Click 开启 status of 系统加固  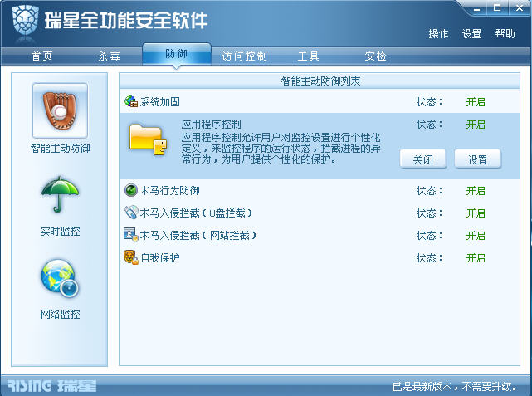coord(476,102)
